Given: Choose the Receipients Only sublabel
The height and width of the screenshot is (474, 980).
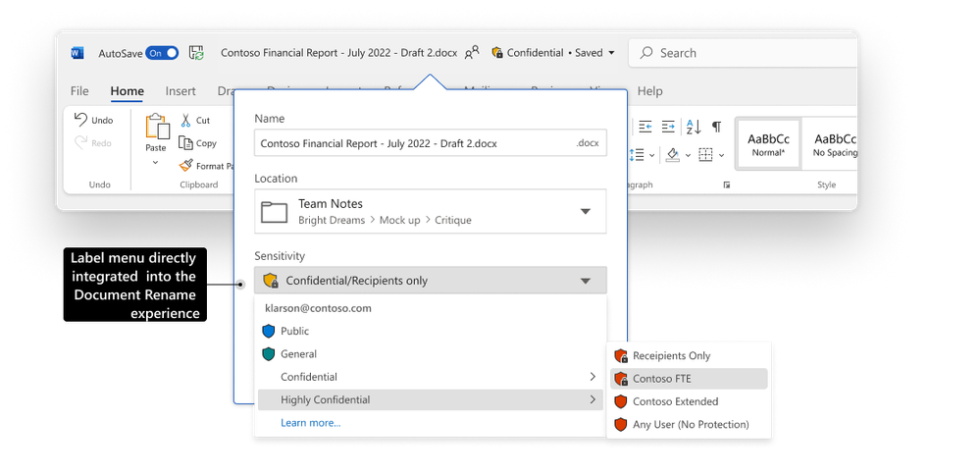Looking at the screenshot, I should (689, 356).
